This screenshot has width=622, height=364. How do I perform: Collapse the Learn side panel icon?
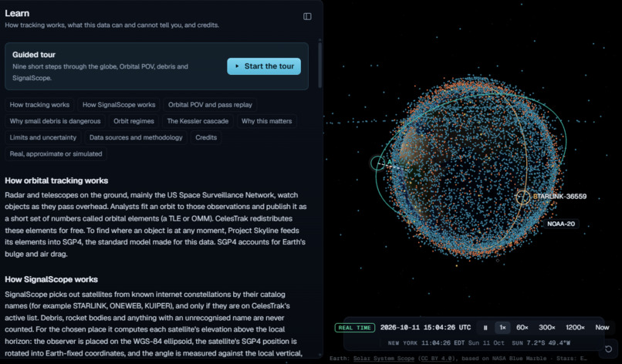coord(307,16)
